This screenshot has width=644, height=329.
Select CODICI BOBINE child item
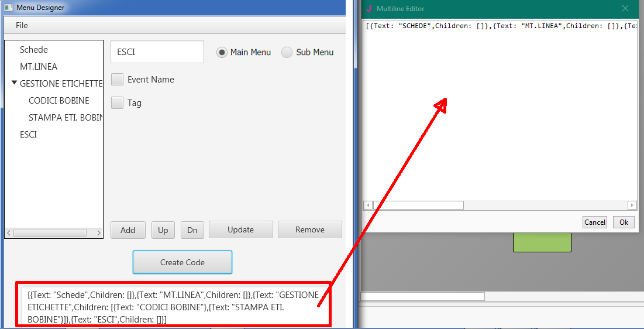(x=58, y=101)
